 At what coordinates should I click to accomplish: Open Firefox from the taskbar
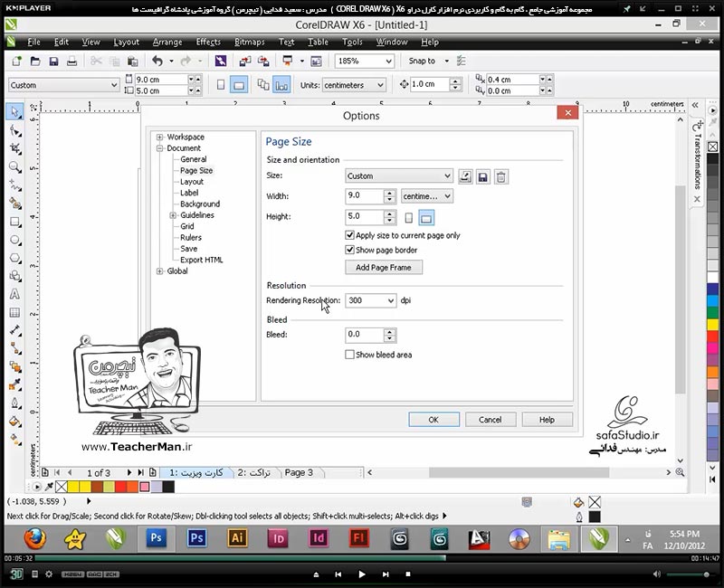click(x=35, y=538)
